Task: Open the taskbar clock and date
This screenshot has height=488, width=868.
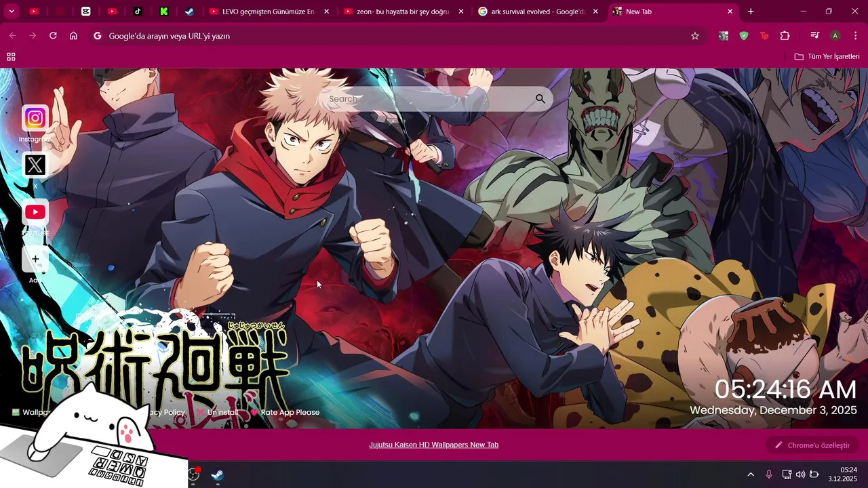Action: pyautogui.click(x=843, y=474)
